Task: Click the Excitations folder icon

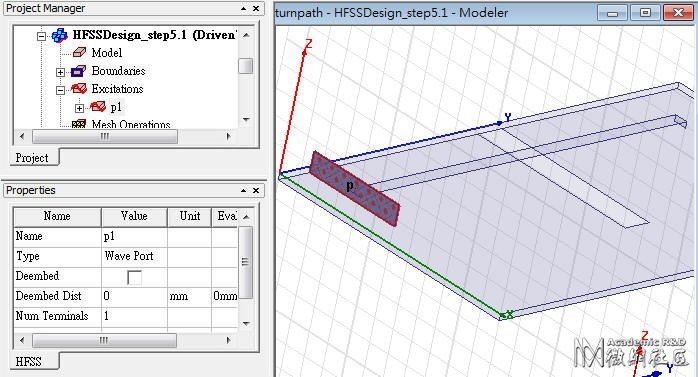Action: (79, 89)
